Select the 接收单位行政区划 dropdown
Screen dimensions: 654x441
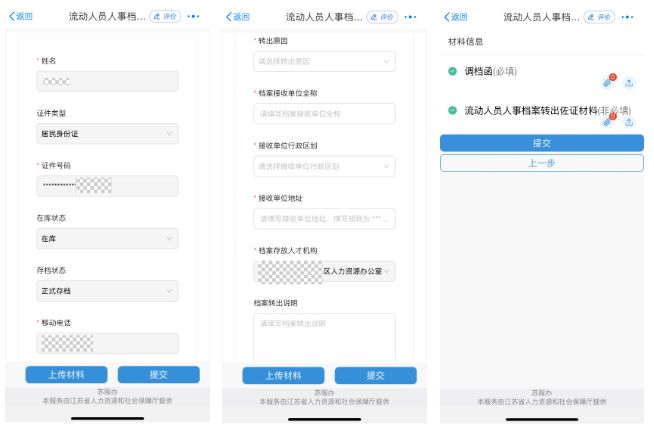point(325,165)
